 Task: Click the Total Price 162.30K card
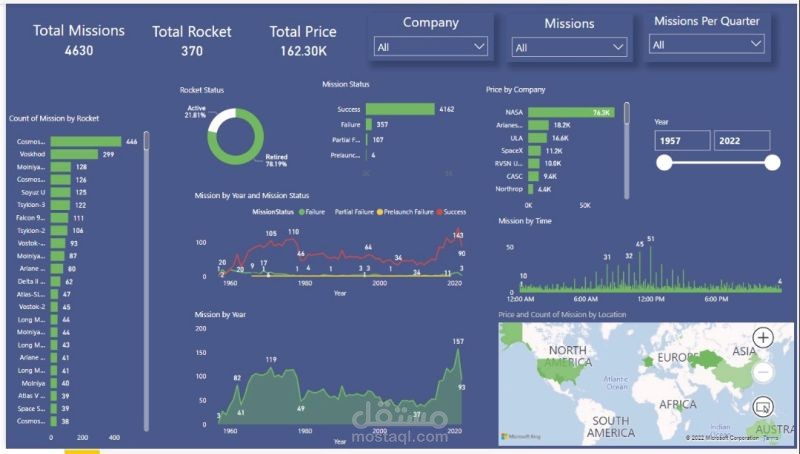(303, 41)
